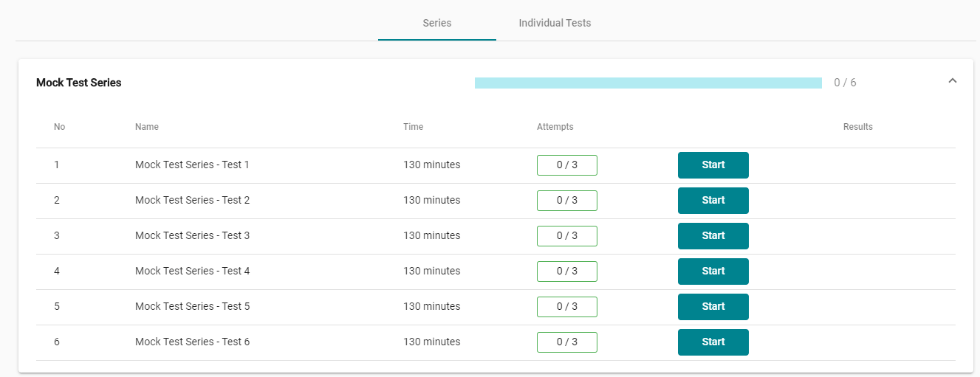The image size is (980, 377).
Task: Start Mock Test Series - Test 2
Action: coord(713,201)
